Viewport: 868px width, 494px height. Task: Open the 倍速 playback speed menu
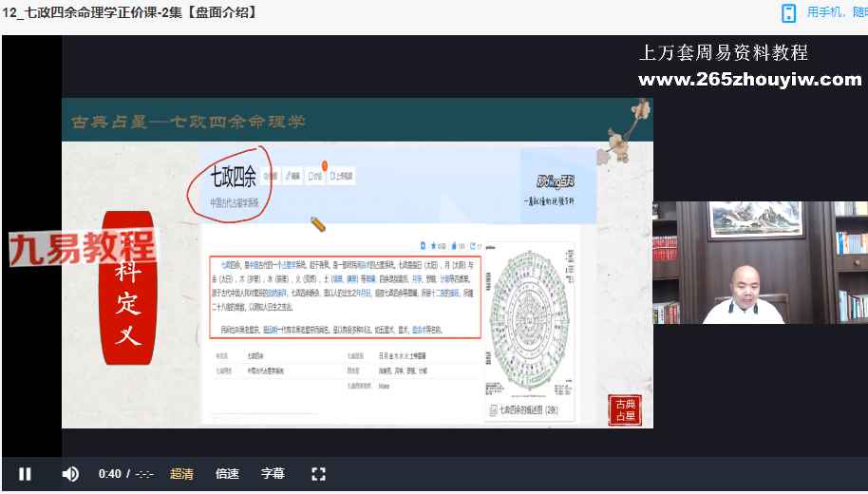tap(227, 473)
